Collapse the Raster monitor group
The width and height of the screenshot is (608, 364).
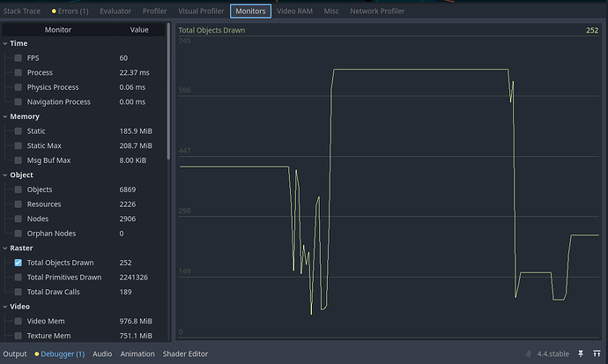point(5,249)
